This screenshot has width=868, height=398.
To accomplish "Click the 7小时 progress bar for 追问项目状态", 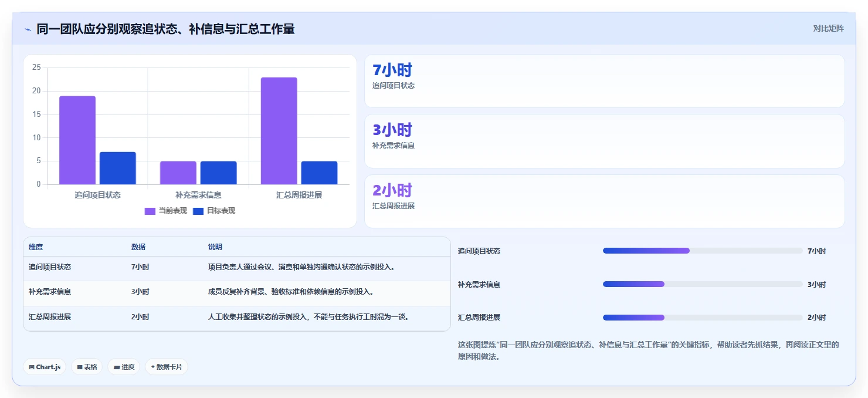I will click(x=703, y=251).
